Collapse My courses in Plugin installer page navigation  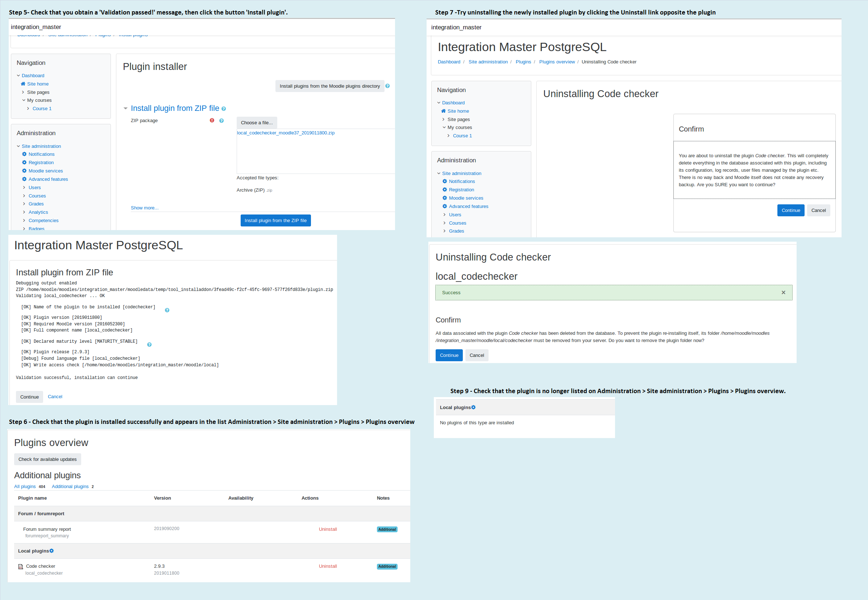click(24, 100)
